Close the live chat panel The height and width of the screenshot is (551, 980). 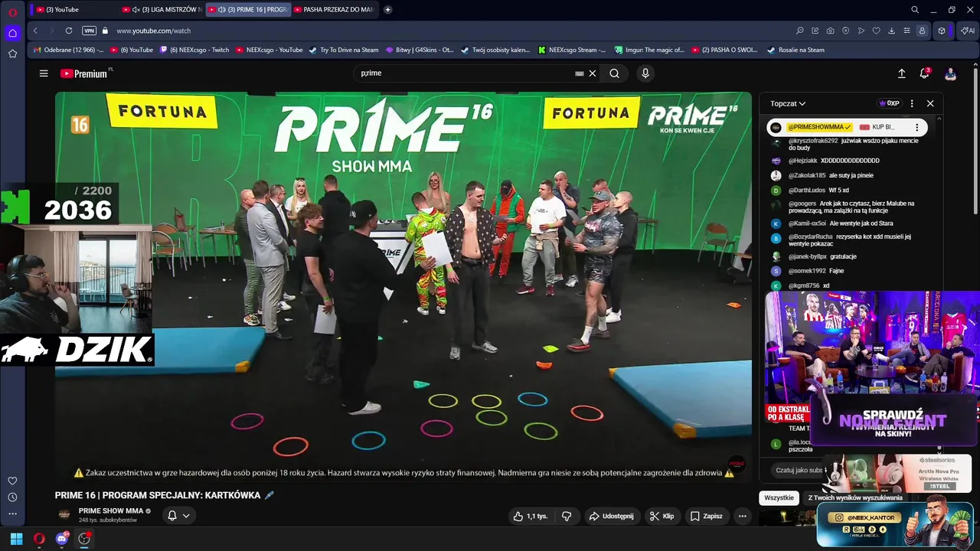click(930, 103)
